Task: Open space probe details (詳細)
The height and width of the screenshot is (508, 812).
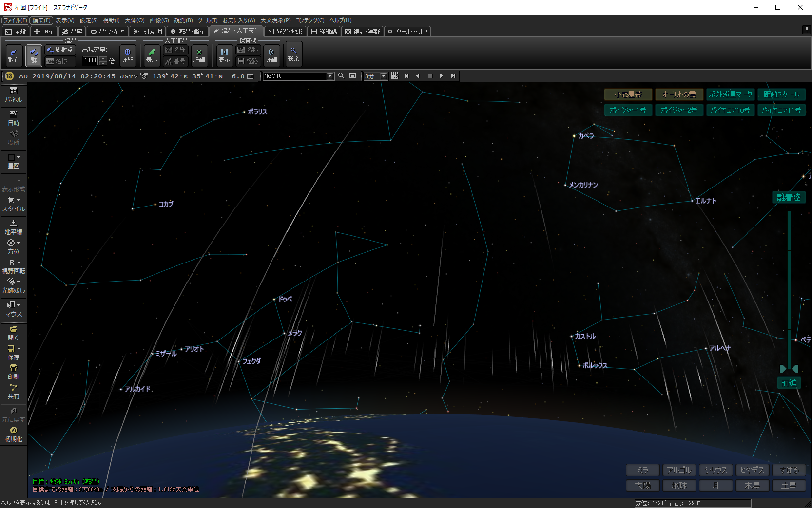Action: [271, 55]
